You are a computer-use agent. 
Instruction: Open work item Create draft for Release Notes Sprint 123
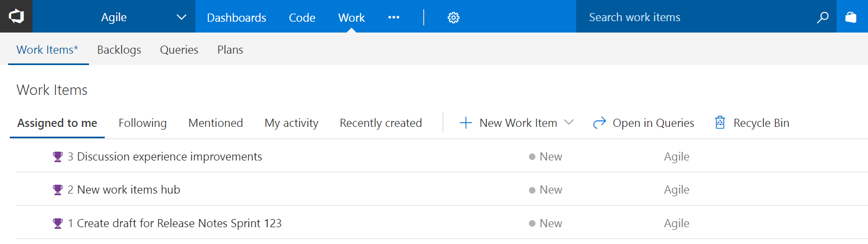tap(179, 223)
